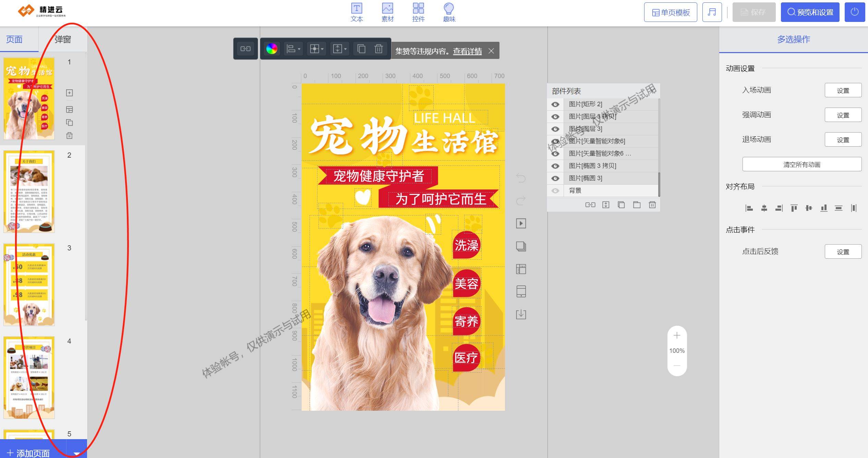Click 设置 for 入场动画
Screen dimensions: 868x458
click(843, 90)
